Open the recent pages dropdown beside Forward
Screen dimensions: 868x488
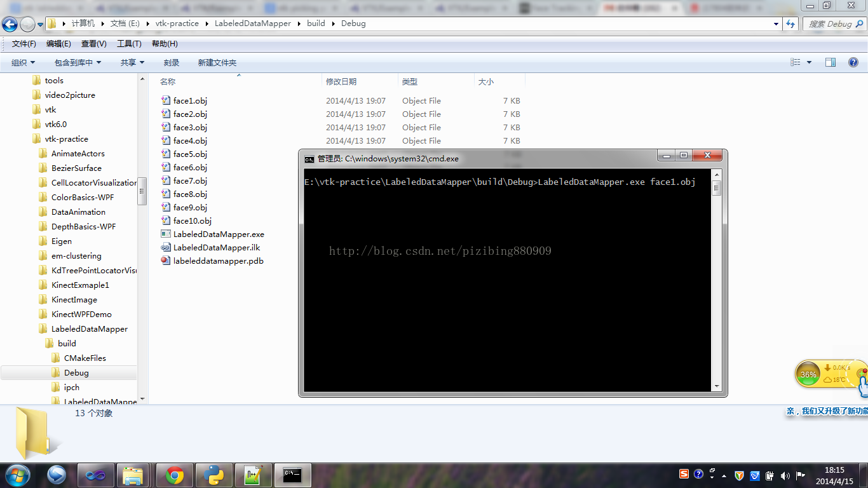41,25
